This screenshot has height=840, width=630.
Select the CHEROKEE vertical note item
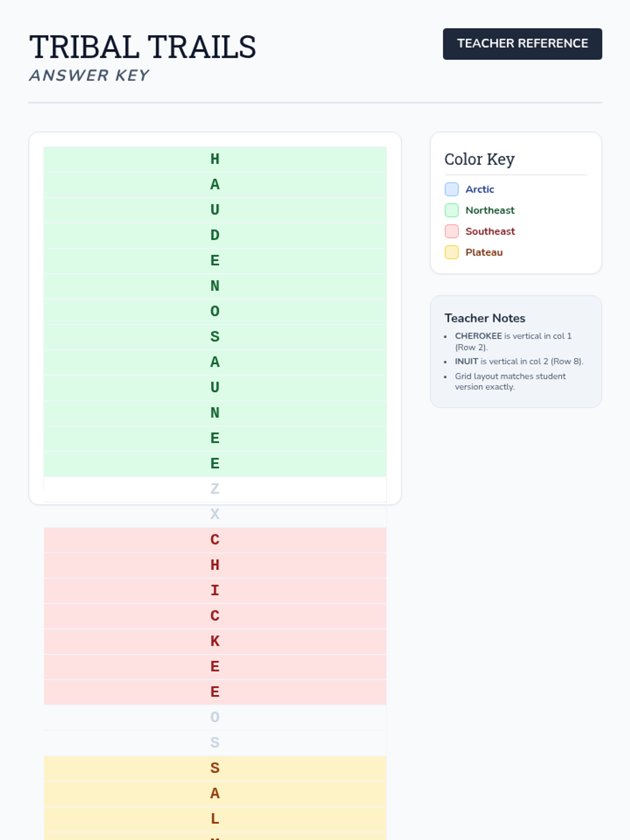tap(512, 341)
